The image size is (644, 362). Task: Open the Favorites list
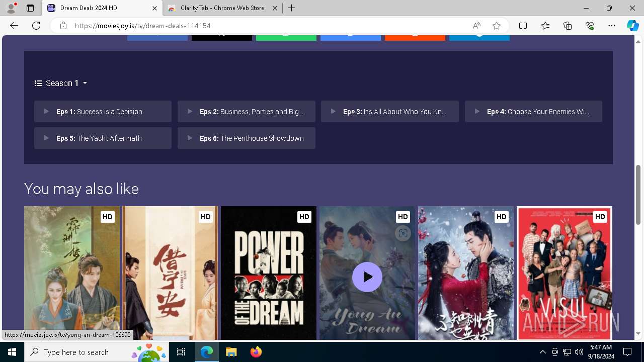point(545,26)
